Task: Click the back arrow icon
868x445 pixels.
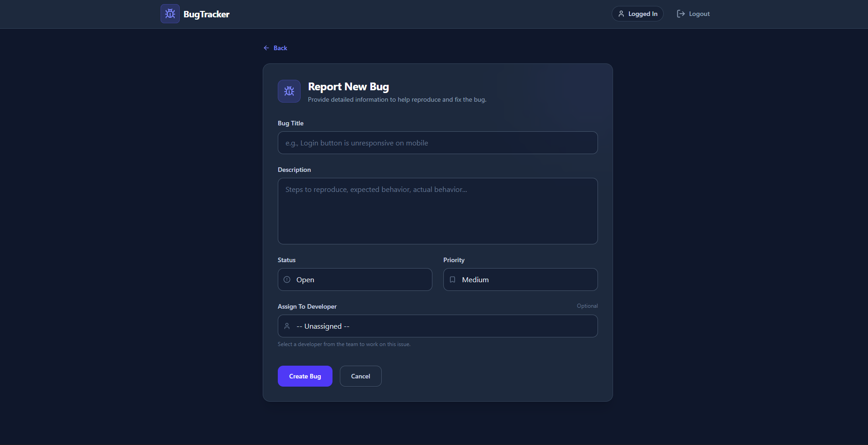Action: tap(266, 47)
